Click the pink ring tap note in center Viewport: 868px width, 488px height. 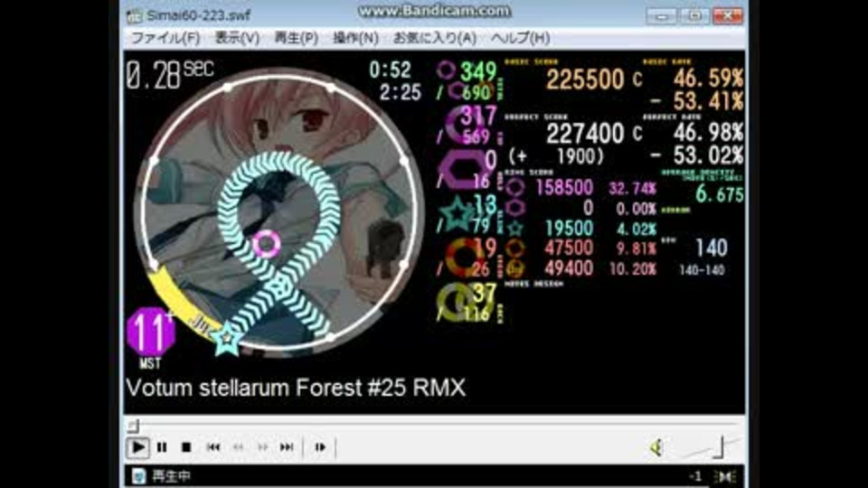266,243
